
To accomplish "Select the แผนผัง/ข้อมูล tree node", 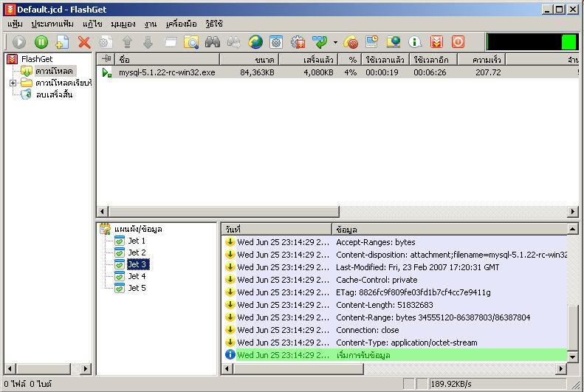I will pos(138,229).
